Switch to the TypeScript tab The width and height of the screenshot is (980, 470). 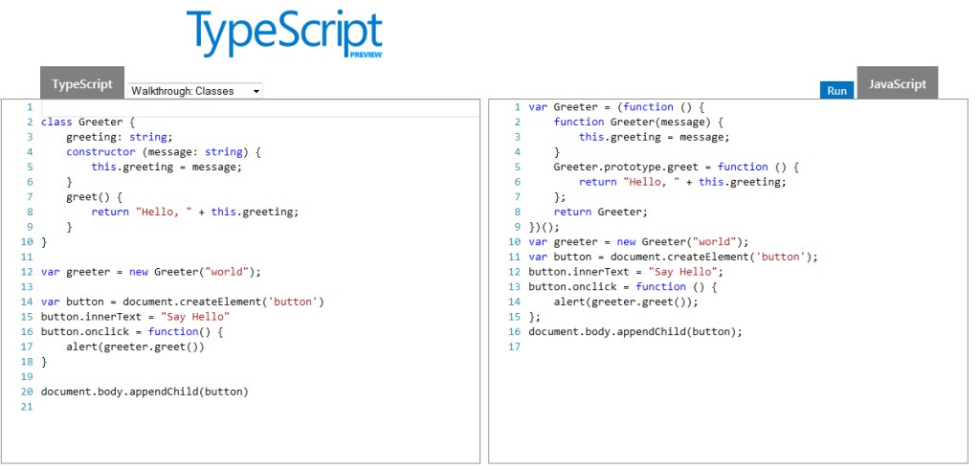[x=82, y=83]
